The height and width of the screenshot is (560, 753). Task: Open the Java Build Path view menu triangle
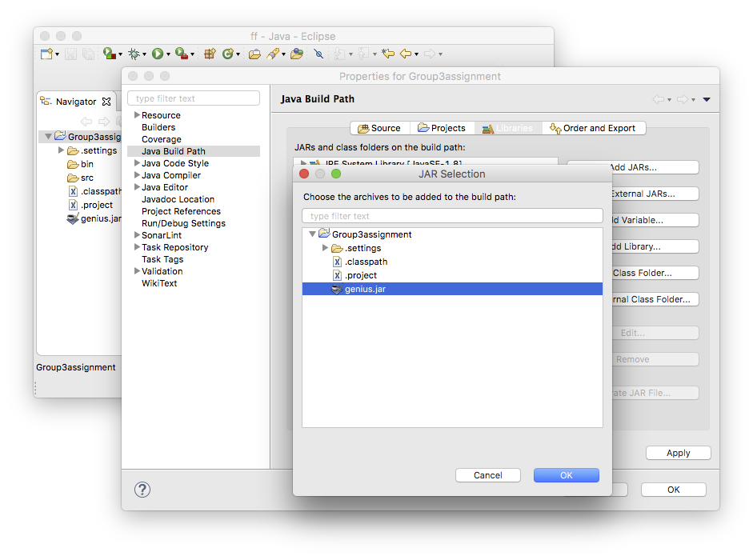[707, 99]
